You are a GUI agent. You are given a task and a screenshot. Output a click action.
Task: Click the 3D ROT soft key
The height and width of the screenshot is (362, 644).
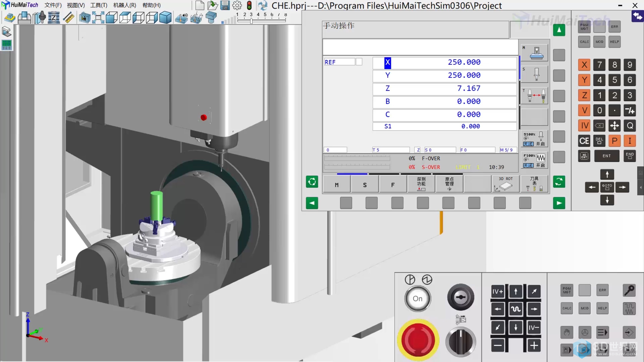506,184
